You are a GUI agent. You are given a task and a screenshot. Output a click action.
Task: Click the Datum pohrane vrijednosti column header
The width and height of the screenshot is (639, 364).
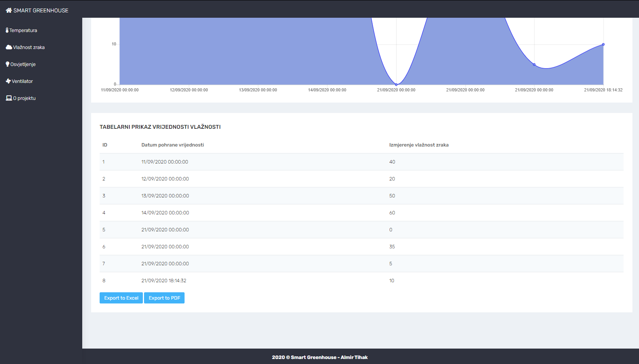click(172, 145)
